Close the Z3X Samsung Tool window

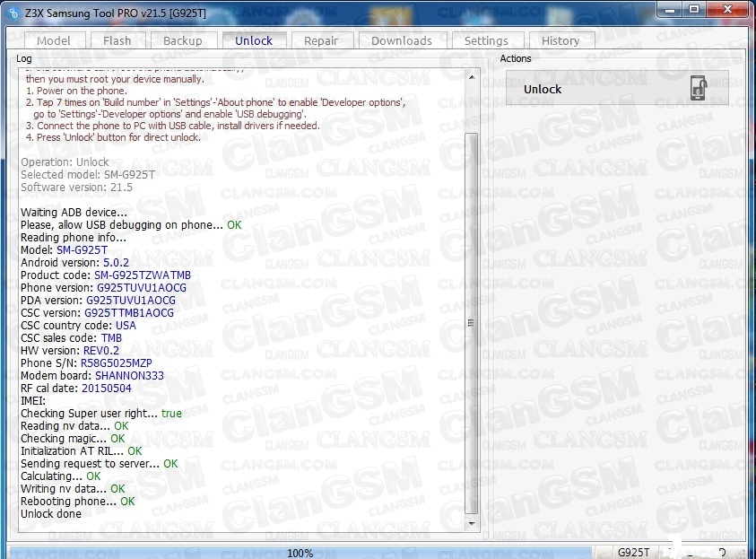[x=727, y=10]
